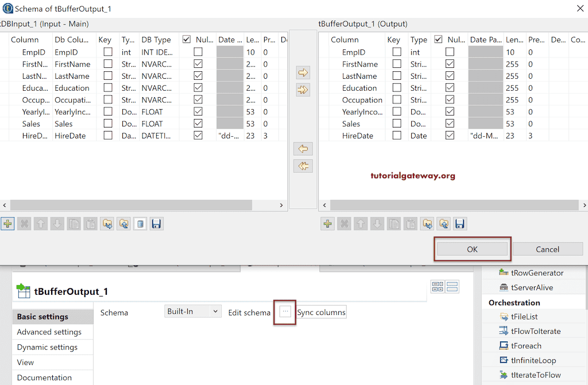Copy selected input column to output with single right arrow
The width and height of the screenshot is (588, 385).
point(303,72)
